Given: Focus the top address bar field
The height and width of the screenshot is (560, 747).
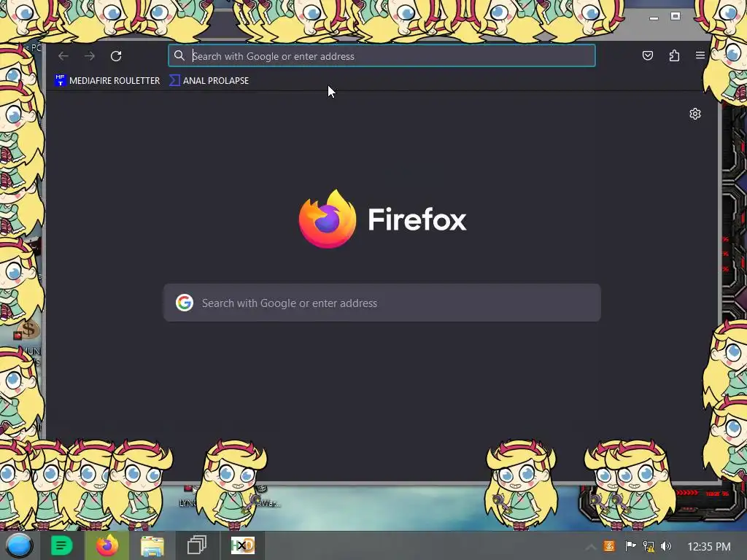Looking at the screenshot, I should pos(382,55).
